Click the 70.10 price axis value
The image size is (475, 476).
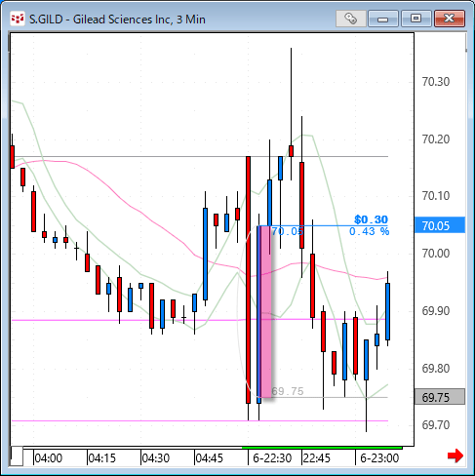(x=436, y=196)
